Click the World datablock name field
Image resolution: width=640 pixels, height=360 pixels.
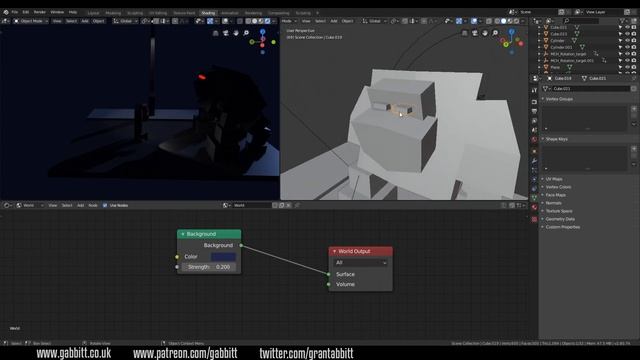[x=252, y=205]
